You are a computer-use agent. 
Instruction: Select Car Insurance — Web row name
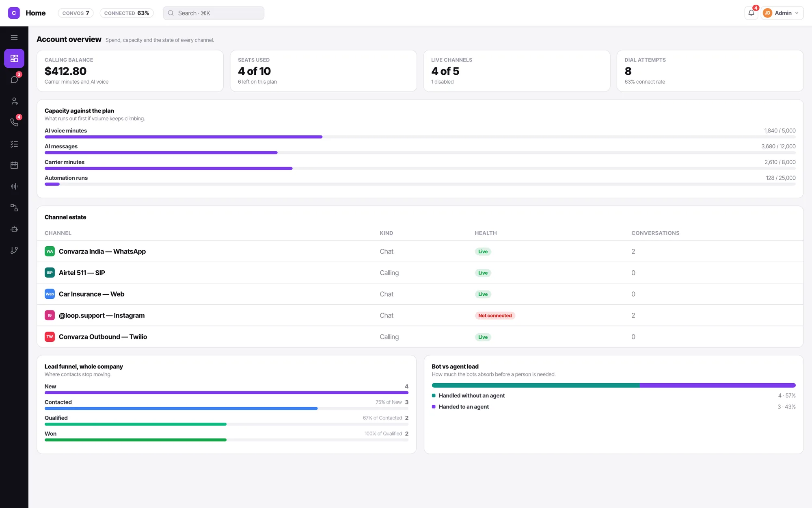92,294
